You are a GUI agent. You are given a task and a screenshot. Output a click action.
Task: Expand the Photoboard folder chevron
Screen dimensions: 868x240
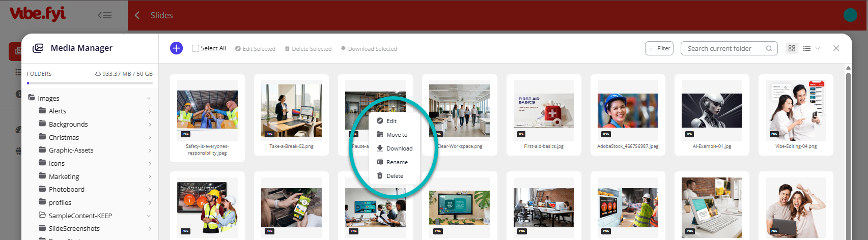[x=149, y=190]
